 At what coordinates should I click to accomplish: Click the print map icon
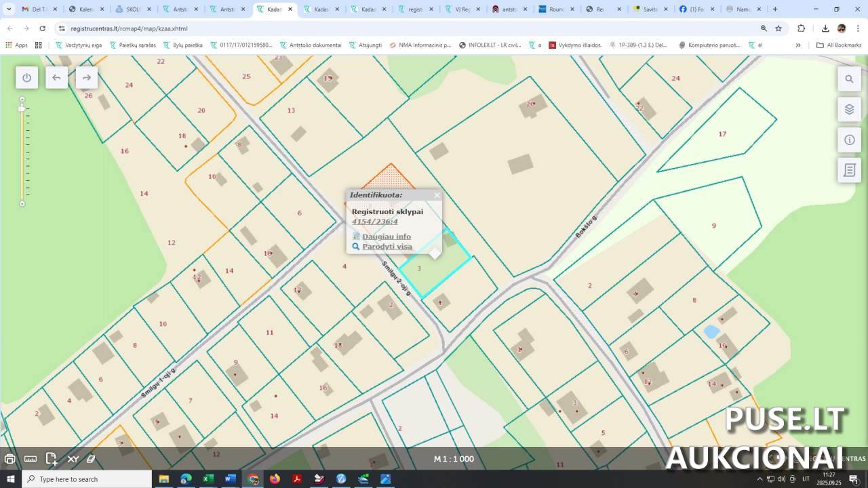tap(9, 459)
